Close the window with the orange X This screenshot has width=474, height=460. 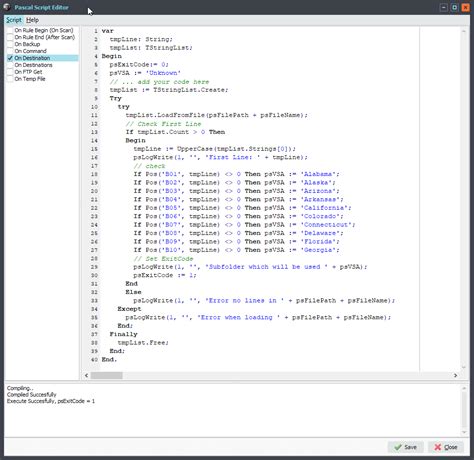click(x=465, y=7)
